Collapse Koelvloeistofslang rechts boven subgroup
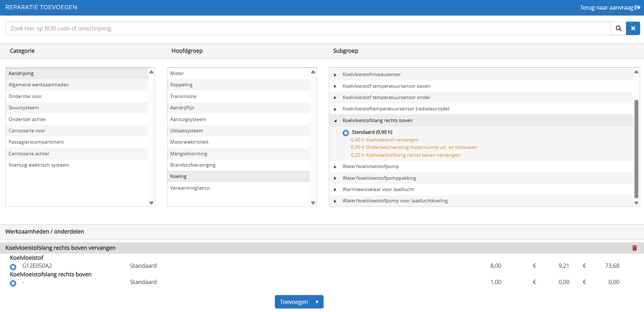644x312 pixels. point(335,121)
